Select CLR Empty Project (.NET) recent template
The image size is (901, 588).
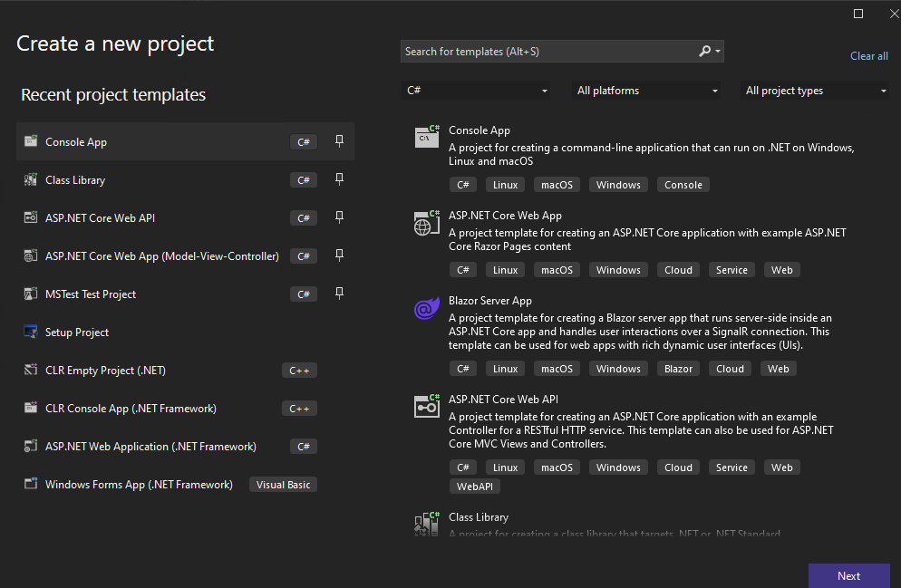tap(185, 371)
